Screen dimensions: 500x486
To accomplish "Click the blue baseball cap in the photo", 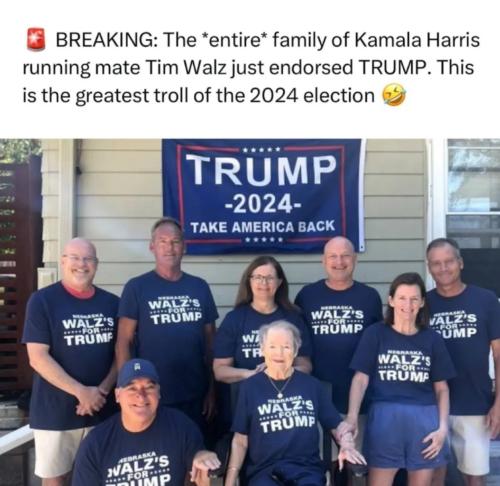I will (138, 373).
